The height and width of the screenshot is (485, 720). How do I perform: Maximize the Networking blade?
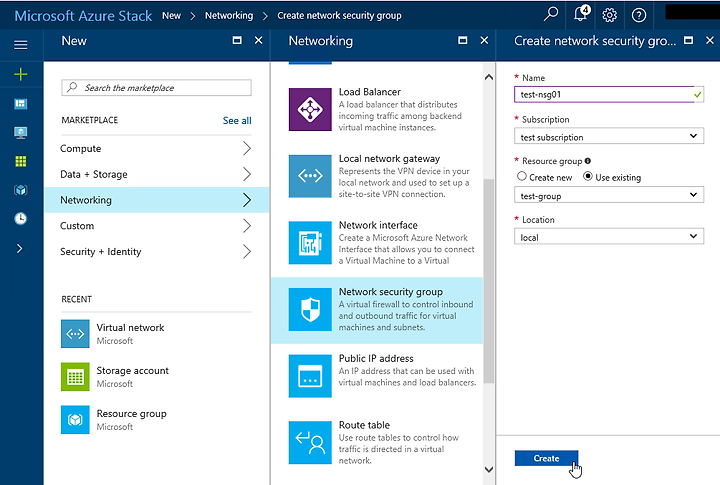tap(463, 40)
